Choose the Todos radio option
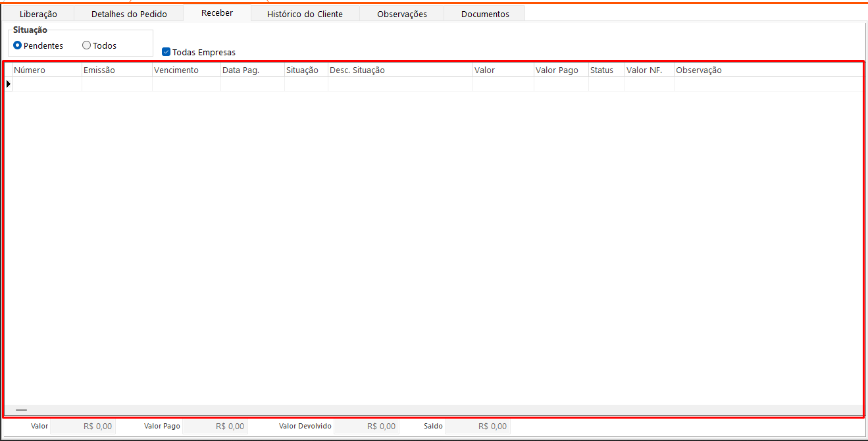 (86, 45)
